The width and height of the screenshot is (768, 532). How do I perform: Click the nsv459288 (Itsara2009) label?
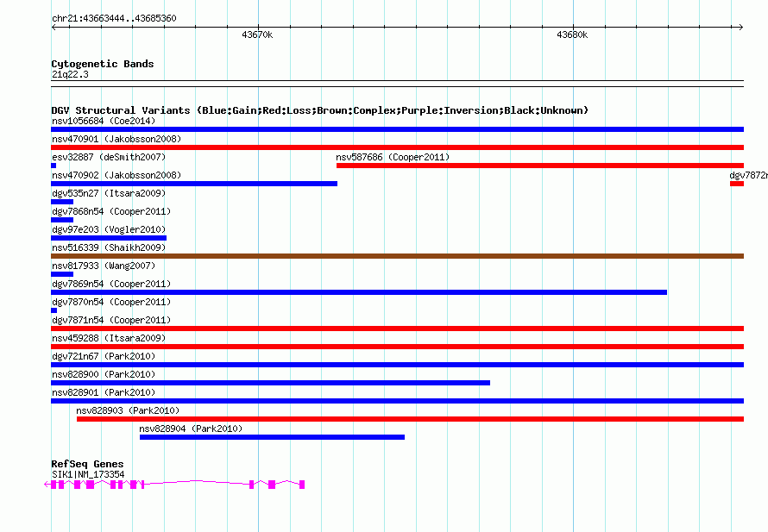coord(109,338)
